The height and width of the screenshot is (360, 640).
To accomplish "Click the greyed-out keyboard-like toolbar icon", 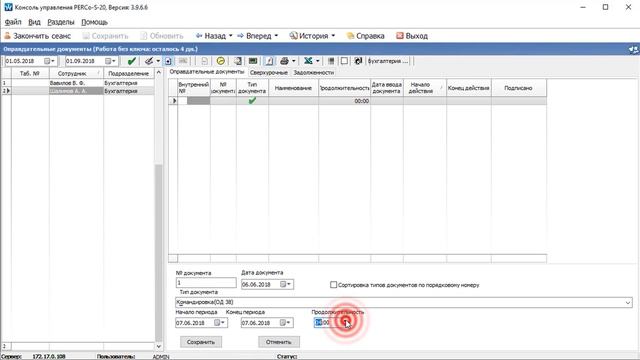I will 183,61.
